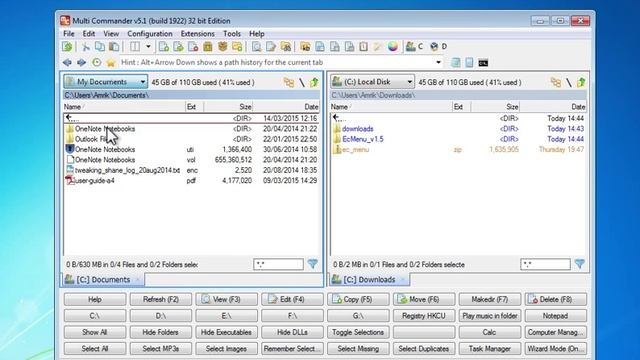The image size is (640, 360).
Task: Open the Edit menu
Action: tap(89, 33)
